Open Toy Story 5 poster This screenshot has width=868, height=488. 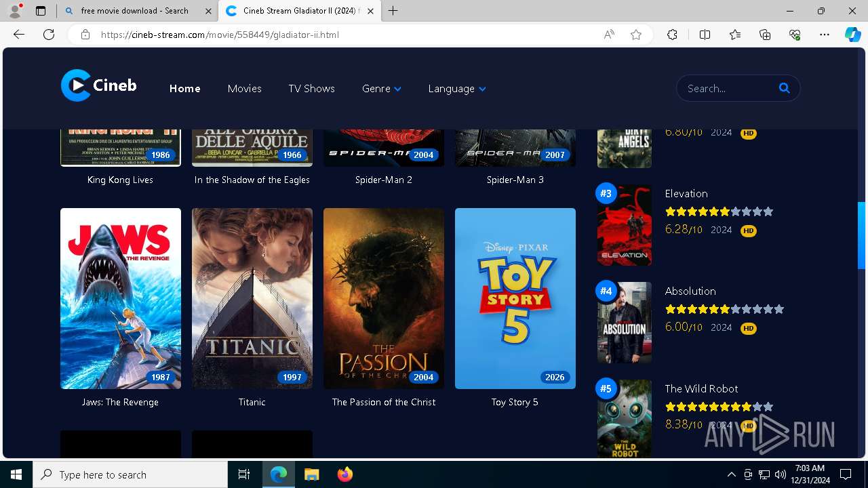pos(515,298)
